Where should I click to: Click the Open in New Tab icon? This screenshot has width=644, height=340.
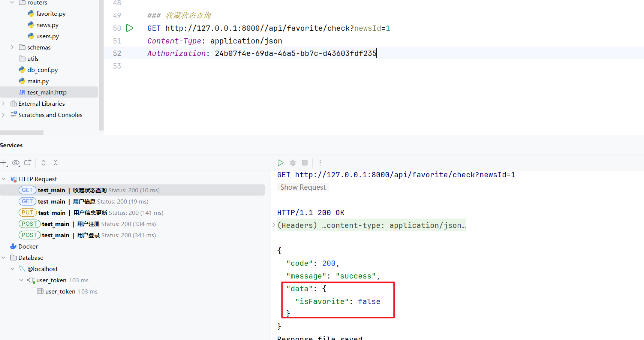coord(28,163)
